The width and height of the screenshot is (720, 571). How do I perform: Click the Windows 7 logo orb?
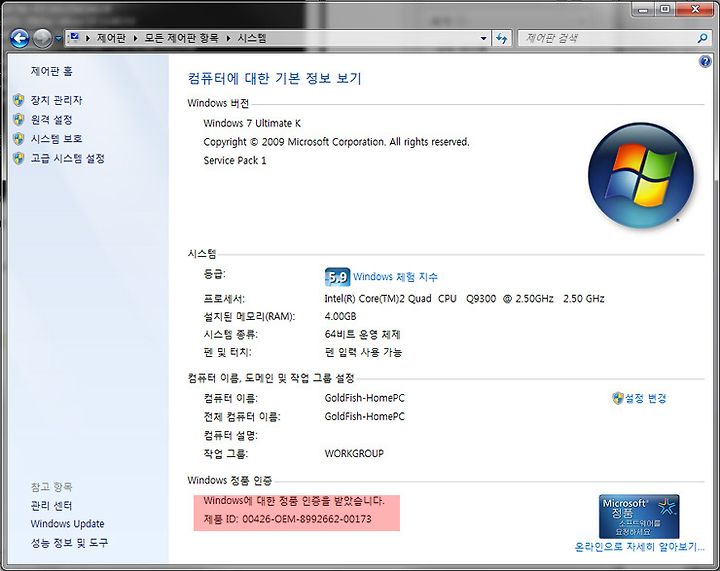(641, 175)
